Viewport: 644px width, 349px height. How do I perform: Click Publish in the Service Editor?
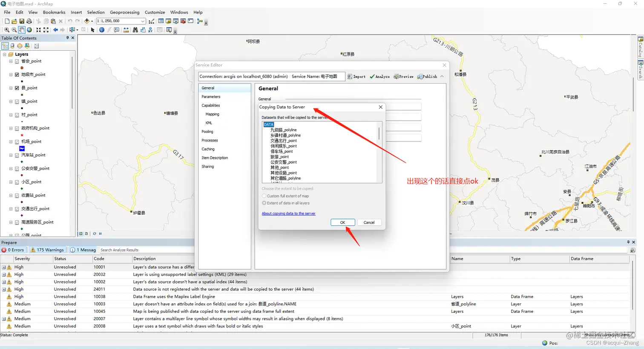coord(427,77)
